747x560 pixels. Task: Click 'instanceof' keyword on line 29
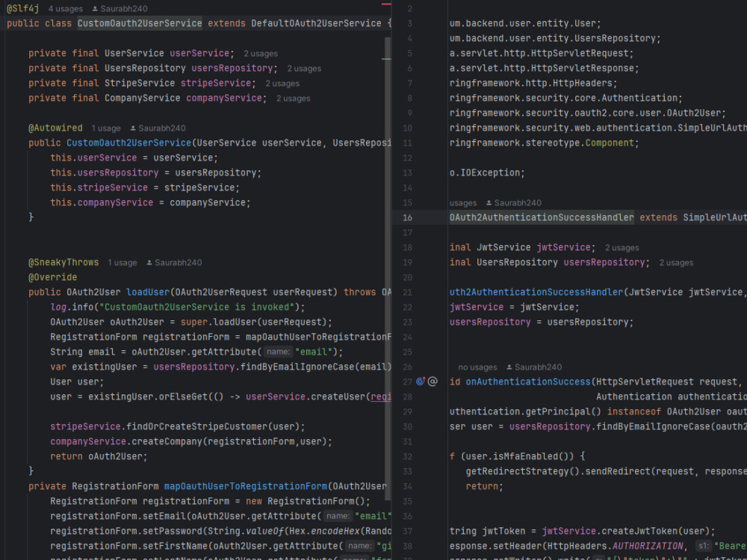point(634,411)
